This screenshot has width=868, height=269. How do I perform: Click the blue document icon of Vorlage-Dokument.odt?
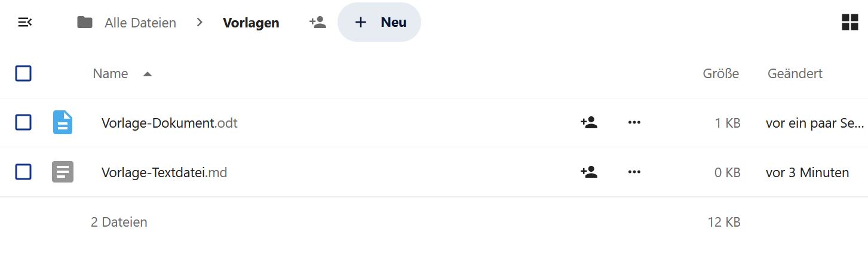point(63,122)
